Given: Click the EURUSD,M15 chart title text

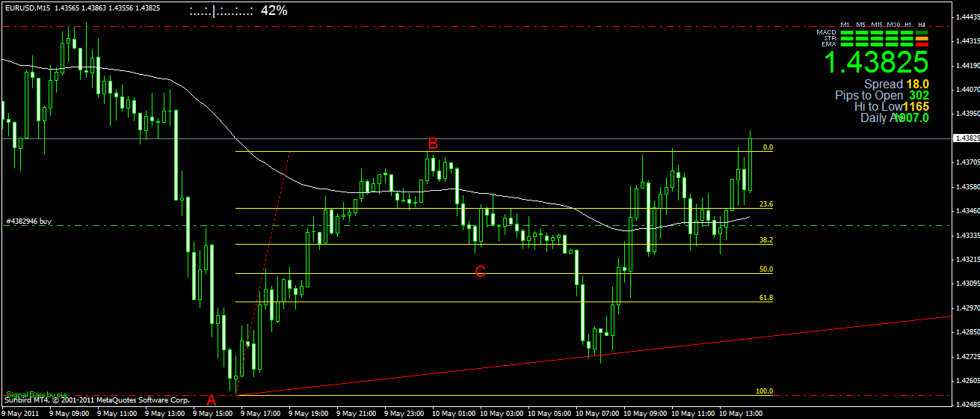Looking at the screenshot, I should [26, 7].
